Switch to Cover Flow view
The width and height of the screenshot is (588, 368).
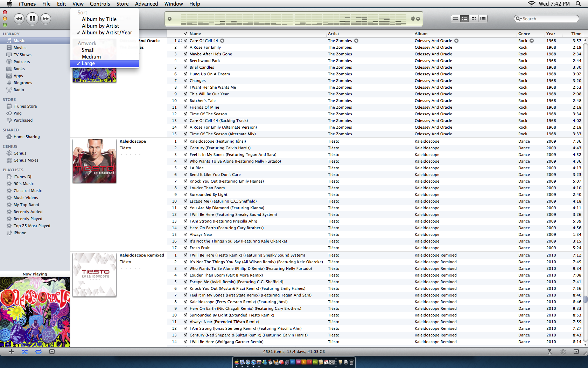[483, 19]
